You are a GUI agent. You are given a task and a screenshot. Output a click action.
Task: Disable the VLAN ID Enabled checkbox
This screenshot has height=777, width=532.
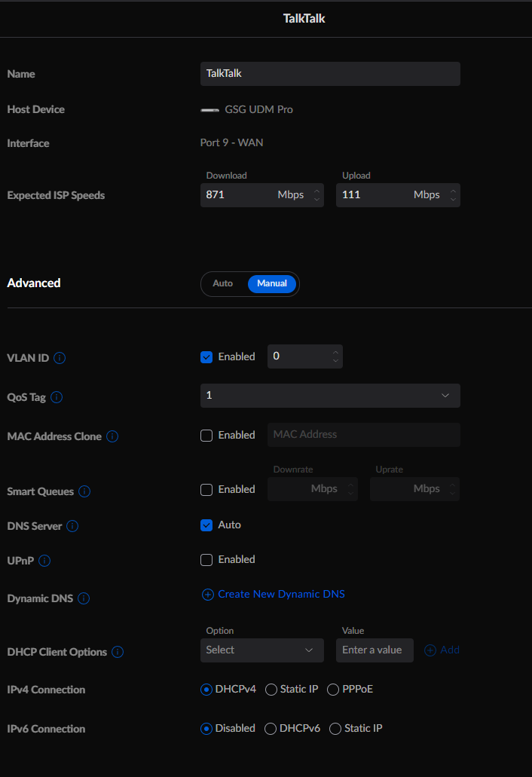pos(206,357)
